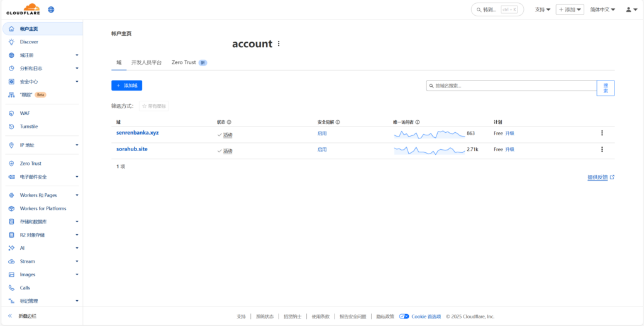Expand the Security Center arrow
Viewport: 644px width, 326px height.
coord(77,81)
